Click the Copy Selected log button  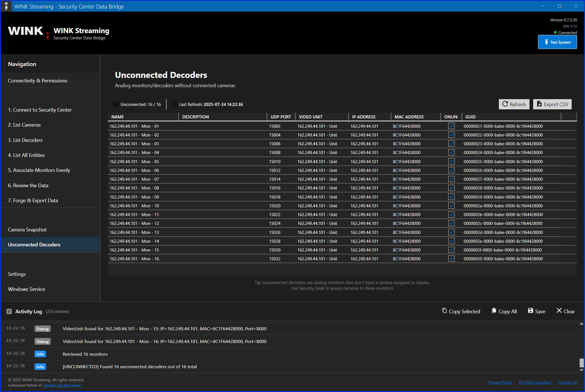pyautogui.click(x=461, y=311)
